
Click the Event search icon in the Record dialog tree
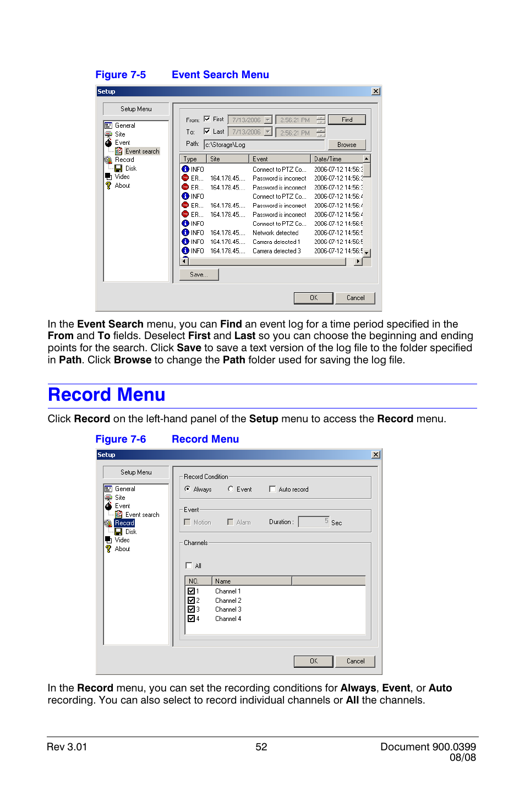[119, 514]
